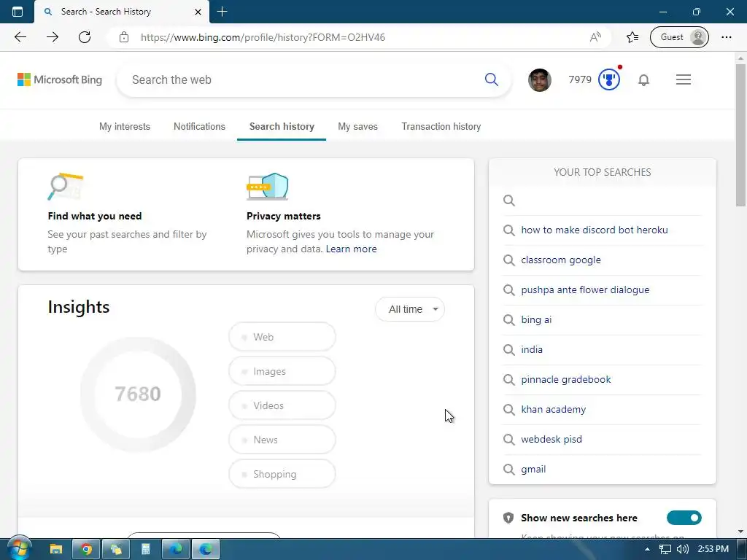Reload the page with Refresh icon
Viewport: 747px width, 560px height.
85,37
